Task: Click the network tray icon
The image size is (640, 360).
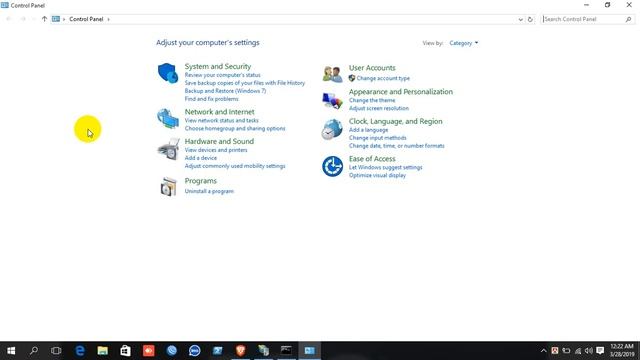Action: [578, 351]
